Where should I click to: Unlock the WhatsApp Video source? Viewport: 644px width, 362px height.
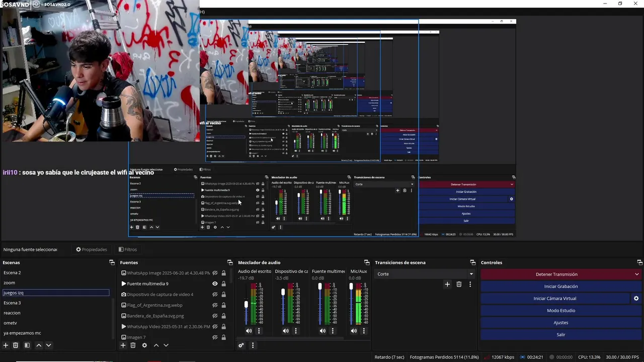pyautogui.click(x=223, y=327)
